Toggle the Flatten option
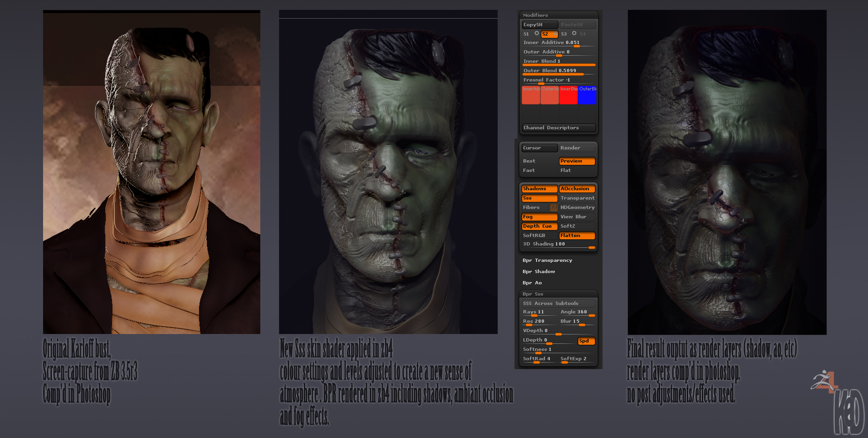The width and height of the screenshot is (868, 438). tap(577, 236)
